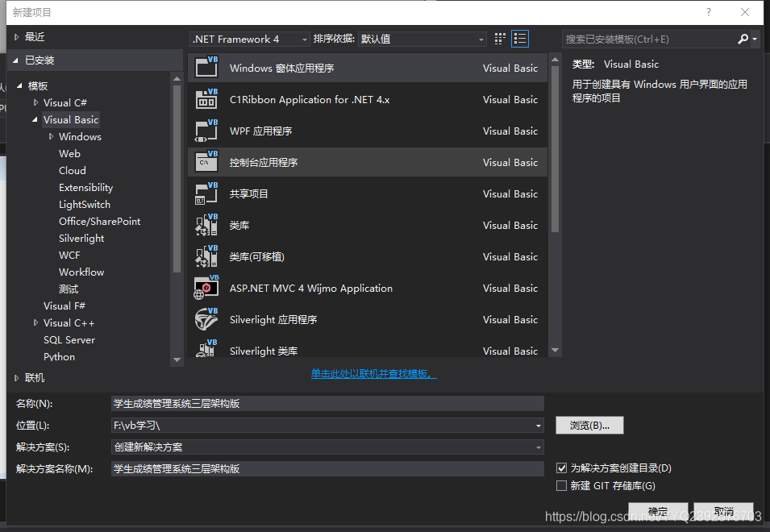Click the template list scrollbar thumb
This screenshot has width=770, height=532.
click(555, 148)
